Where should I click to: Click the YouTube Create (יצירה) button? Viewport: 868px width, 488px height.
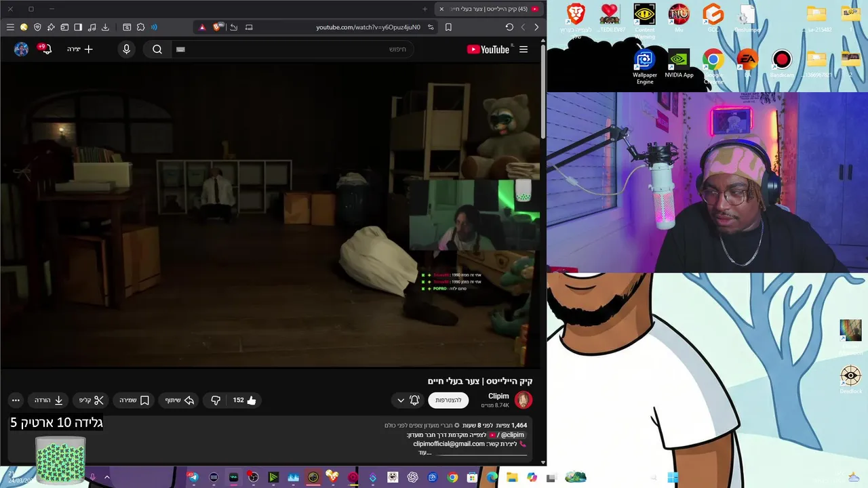[x=80, y=49]
